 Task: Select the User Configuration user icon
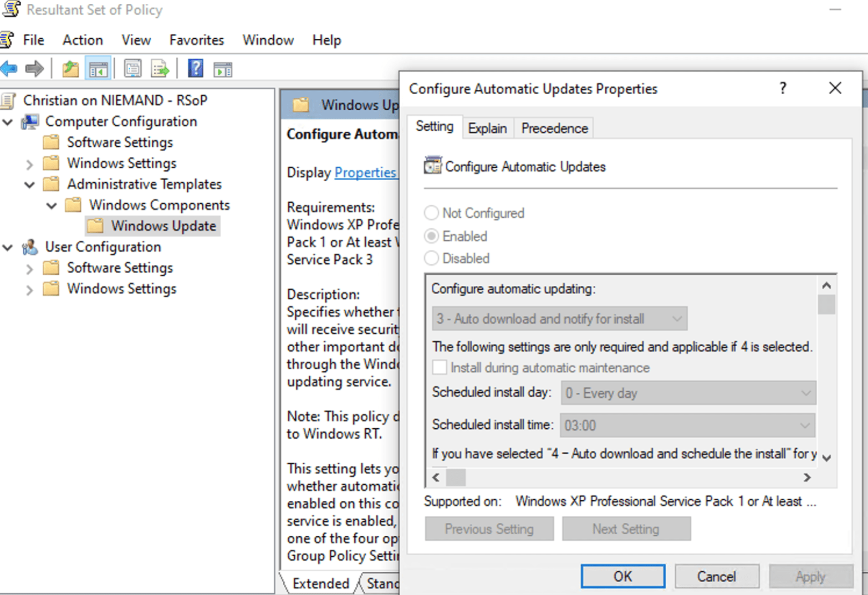tap(30, 247)
